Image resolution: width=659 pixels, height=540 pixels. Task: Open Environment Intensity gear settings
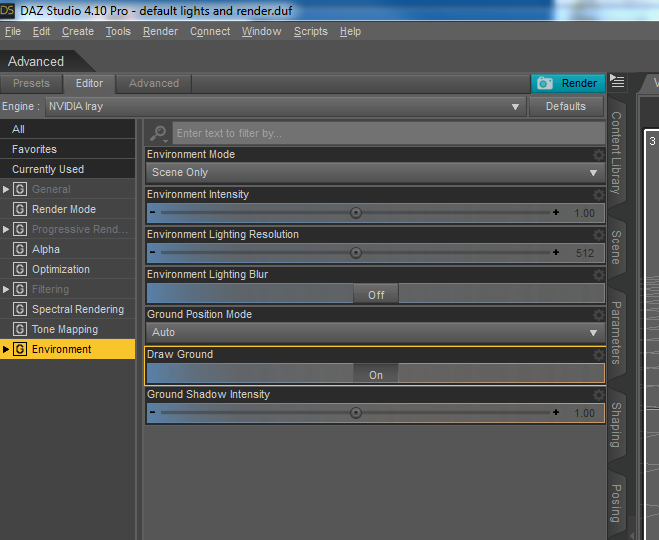point(598,195)
